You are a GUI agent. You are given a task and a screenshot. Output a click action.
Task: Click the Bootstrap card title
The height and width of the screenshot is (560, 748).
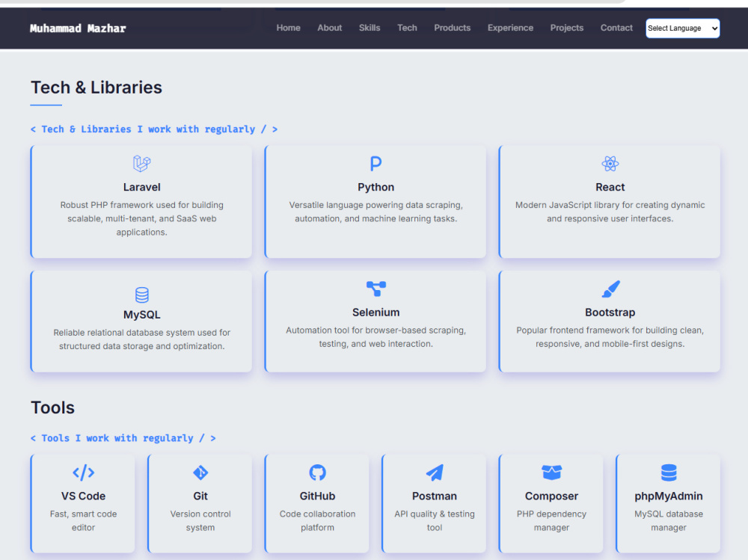tap(610, 313)
